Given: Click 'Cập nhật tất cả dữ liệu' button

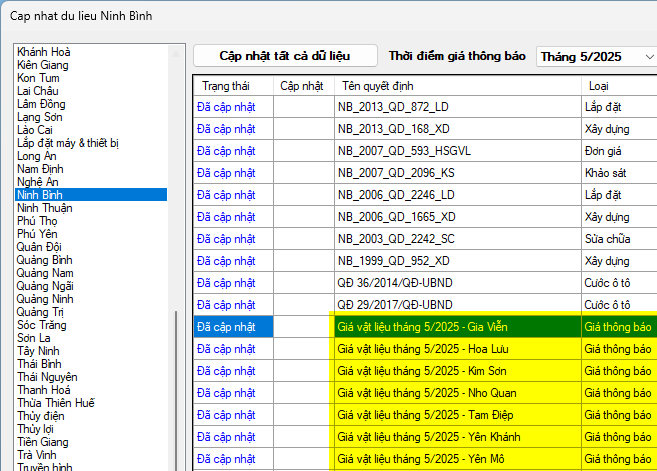Looking at the screenshot, I should click(285, 56).
